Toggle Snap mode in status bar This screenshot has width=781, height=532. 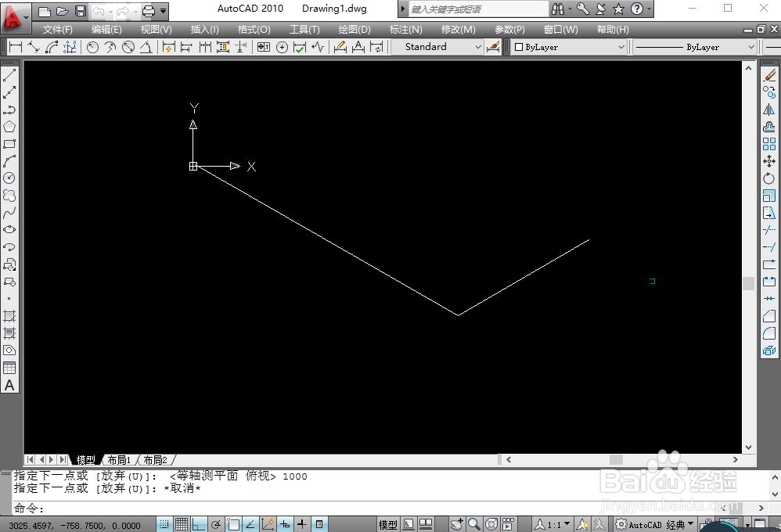coord(164,524)
